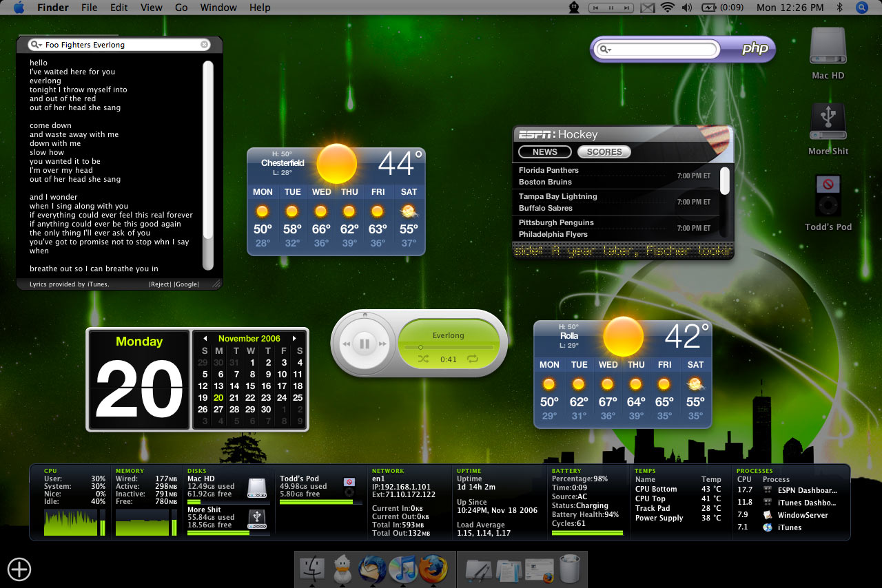Select November 20 in the calendar
882x588 pixels.
pos(218,397)
